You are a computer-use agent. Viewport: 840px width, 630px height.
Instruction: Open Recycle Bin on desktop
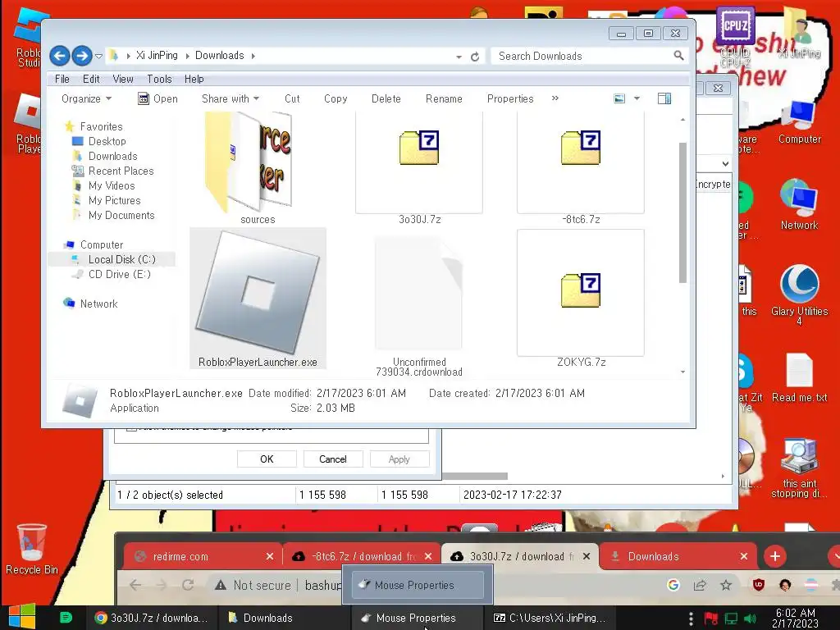pyautogui.click(x=32, y=549)
